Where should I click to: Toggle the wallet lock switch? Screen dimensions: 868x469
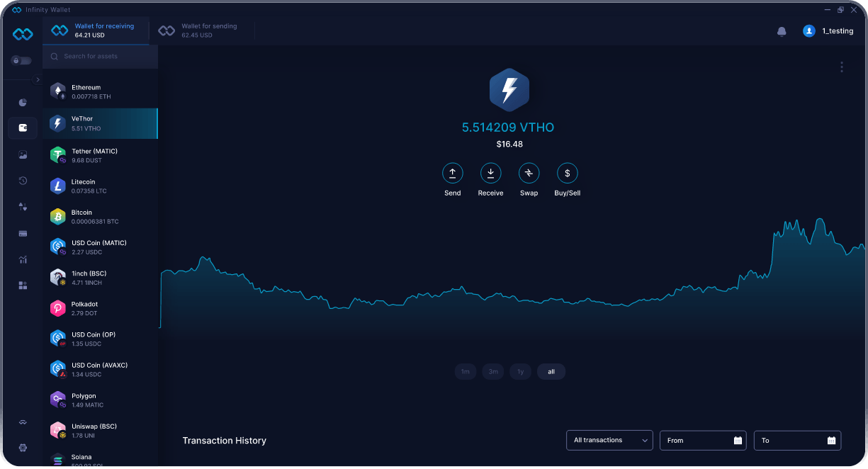coord(21,61)
